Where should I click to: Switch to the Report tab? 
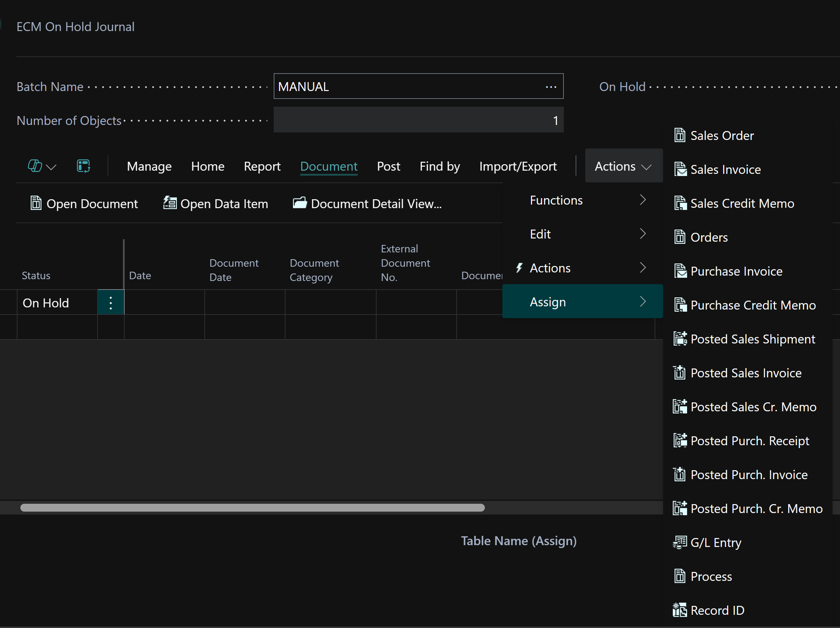point(262,166)
